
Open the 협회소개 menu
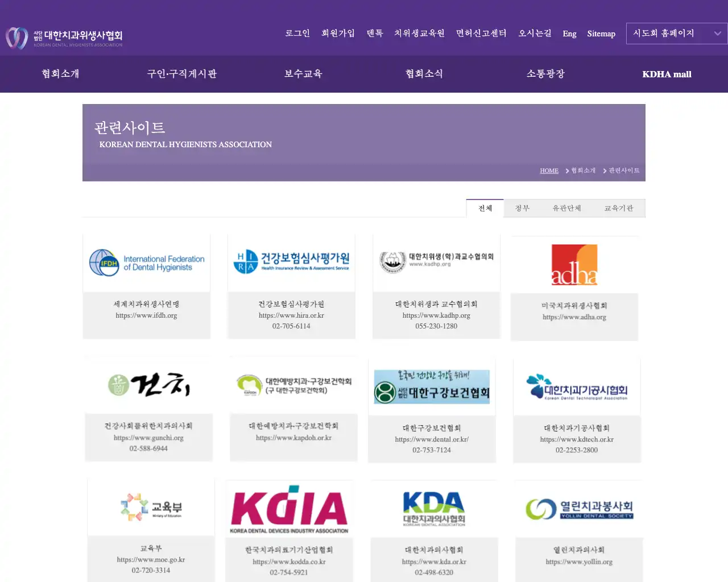coord(60,74)
